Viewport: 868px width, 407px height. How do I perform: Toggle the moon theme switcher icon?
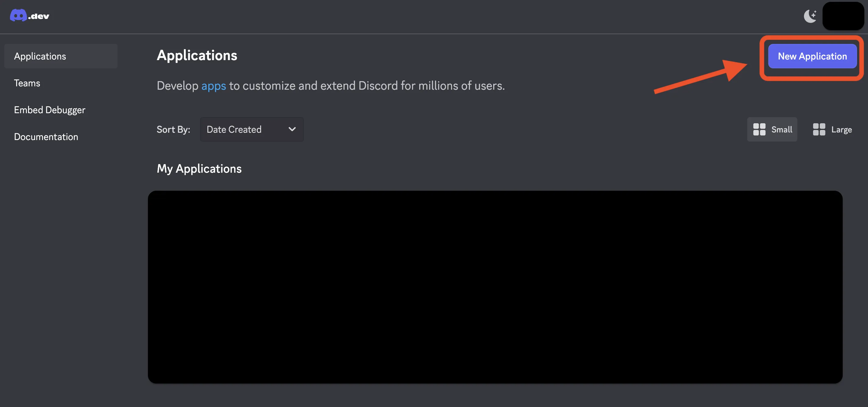point(810,16)
